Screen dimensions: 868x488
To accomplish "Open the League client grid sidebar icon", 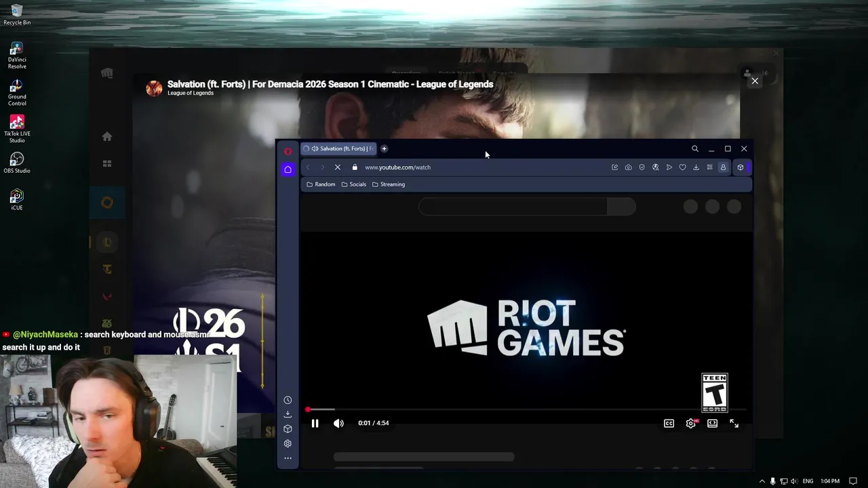I will [x=107, y=164].
